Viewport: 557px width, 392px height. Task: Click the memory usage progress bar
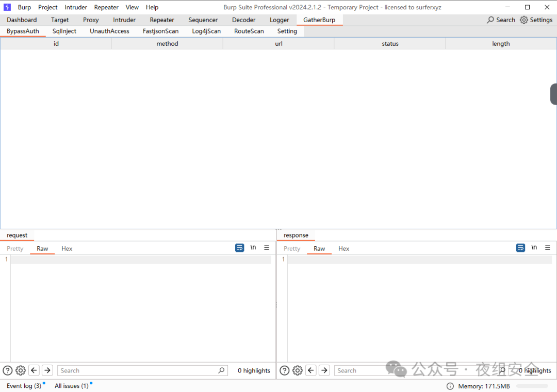point(532,386)
